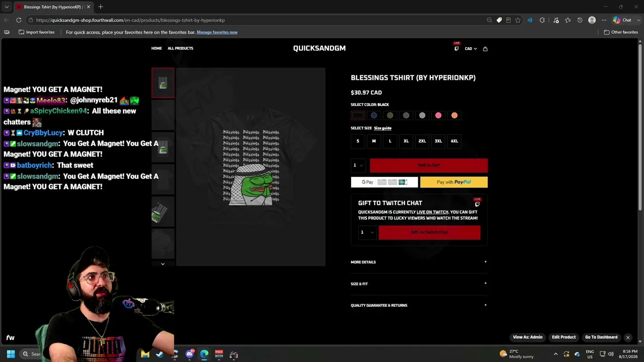Expand the Quality Guarantee & Returns section
This screenshot has height=362, width=644.
[419, 305]
